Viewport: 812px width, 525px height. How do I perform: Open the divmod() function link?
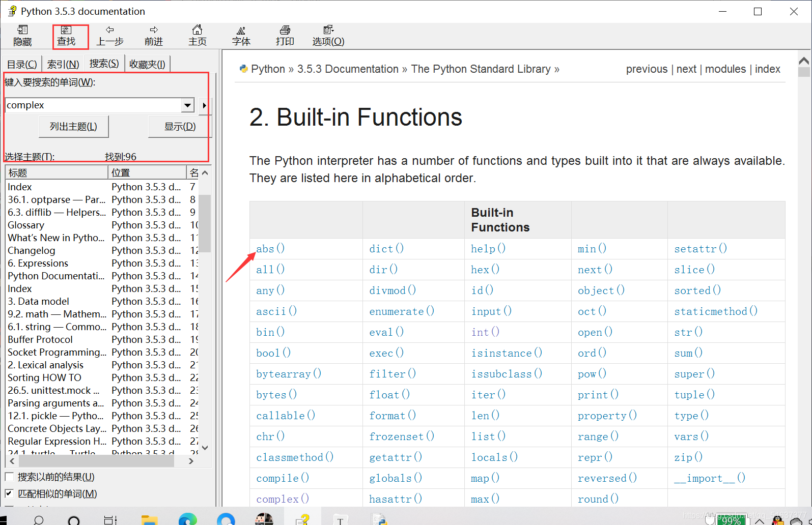(393, 290)
